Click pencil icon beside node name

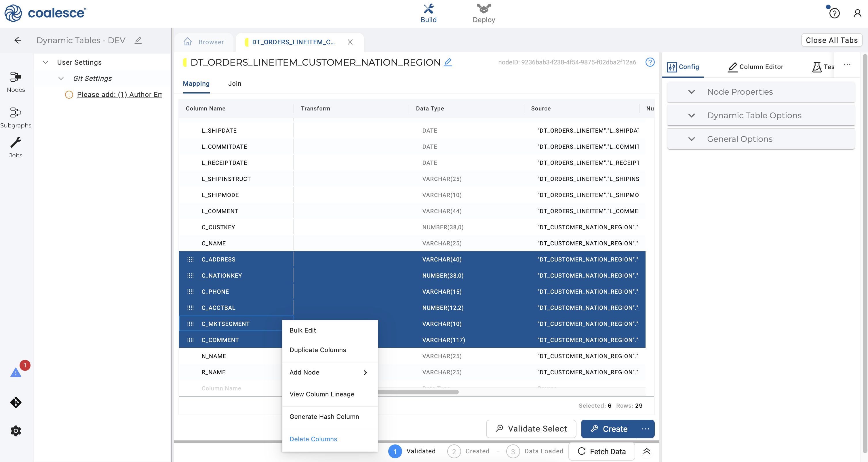point(448,62)
